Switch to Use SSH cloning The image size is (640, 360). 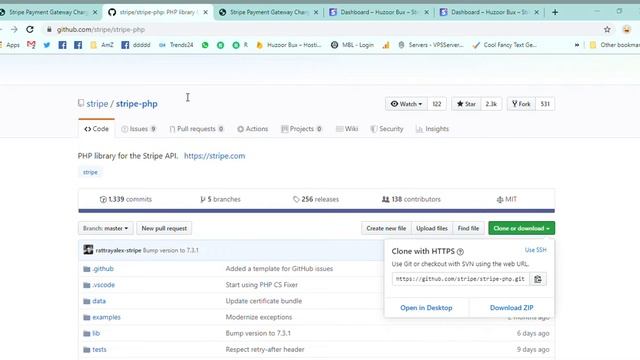pyautogui.click(x=536, y=250)
